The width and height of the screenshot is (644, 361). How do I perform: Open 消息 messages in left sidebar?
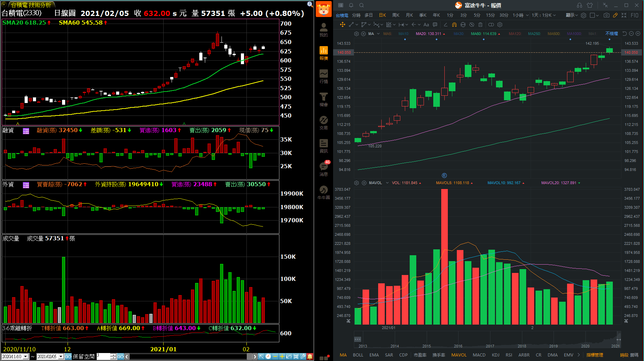click(x=323, y=169)
